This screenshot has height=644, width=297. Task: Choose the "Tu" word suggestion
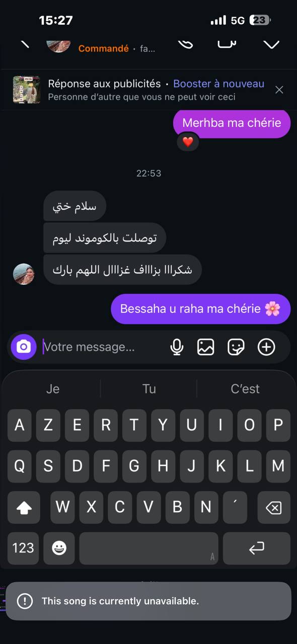(x=149, y=388)
